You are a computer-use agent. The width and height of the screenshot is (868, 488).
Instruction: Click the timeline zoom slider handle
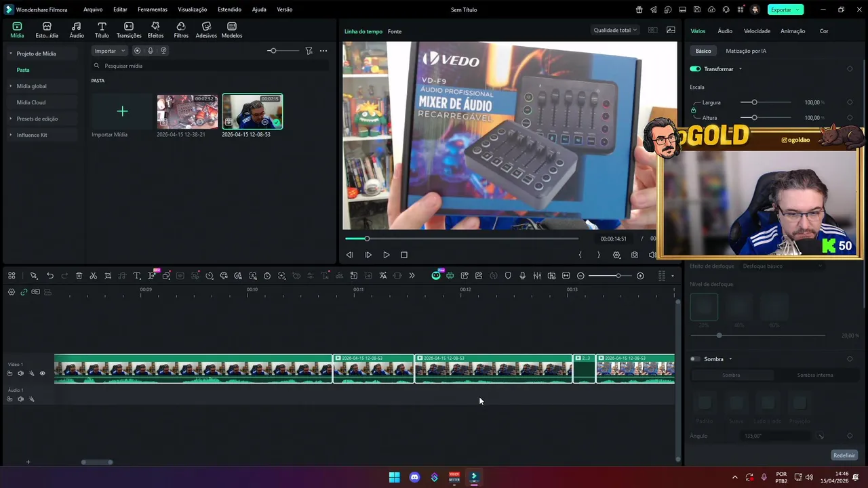[x=618, y=276]
